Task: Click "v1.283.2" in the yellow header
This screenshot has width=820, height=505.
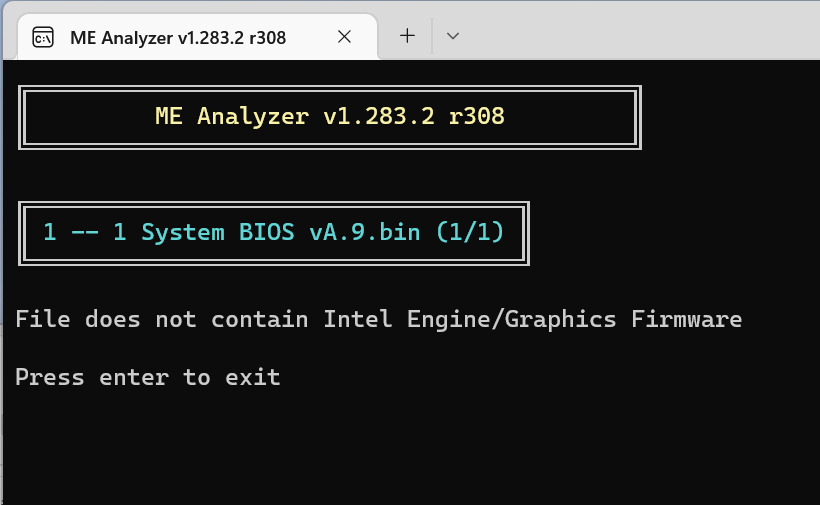Action: (x=378, y=116)
